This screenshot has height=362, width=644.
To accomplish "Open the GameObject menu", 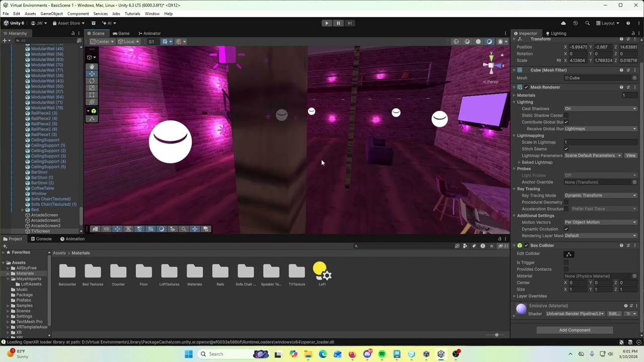I will click(x=51, y=14).
